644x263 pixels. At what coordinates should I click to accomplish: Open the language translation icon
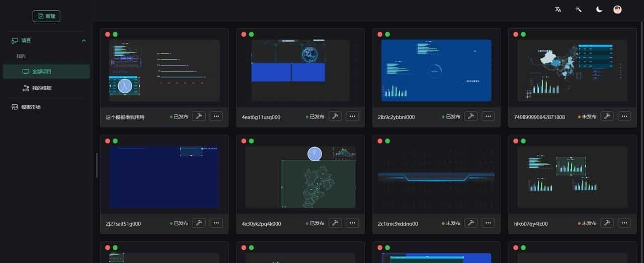pyautogui.click(x=557, y=9)
